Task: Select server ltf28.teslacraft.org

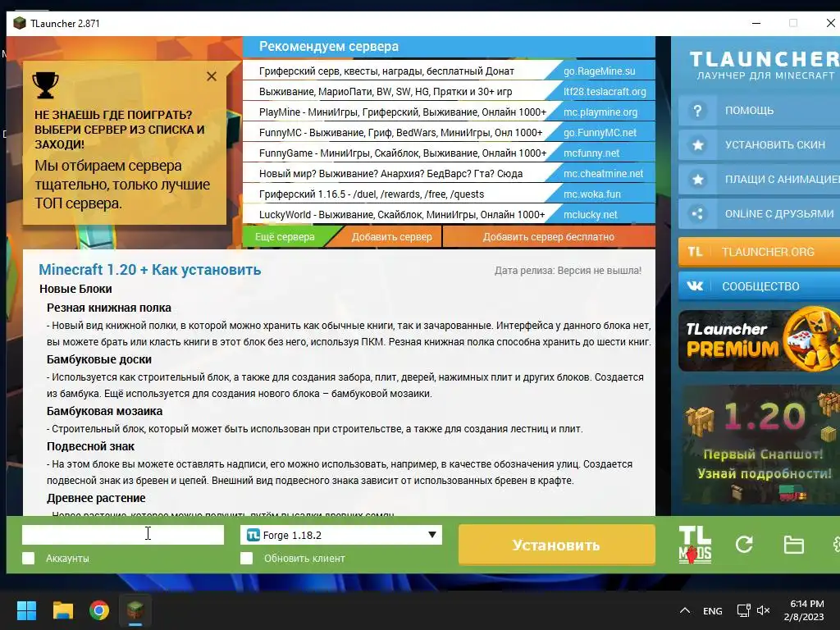Action: pyautogui.click(x=605, y=92)
